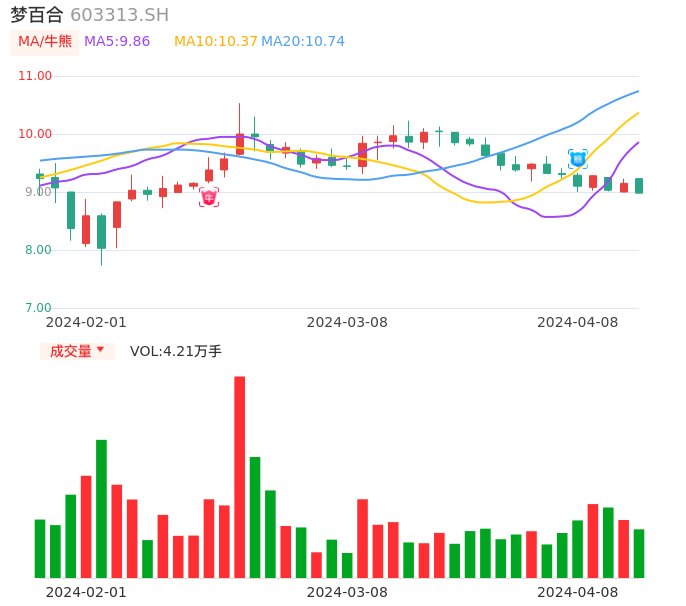Viewport: 686px width, 606px height.
Task: Click the tallest red volume bar
Action: pyautogui.click(x=240, y=476)
